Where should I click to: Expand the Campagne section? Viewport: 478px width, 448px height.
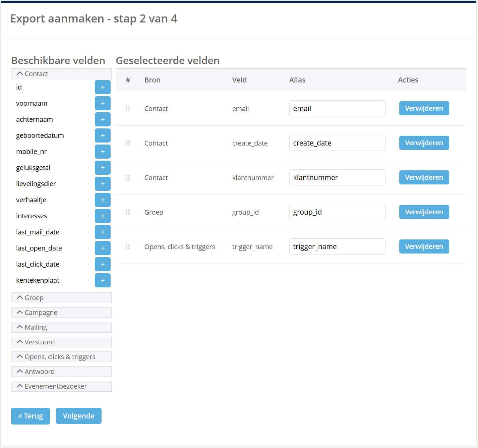point(61,313)
